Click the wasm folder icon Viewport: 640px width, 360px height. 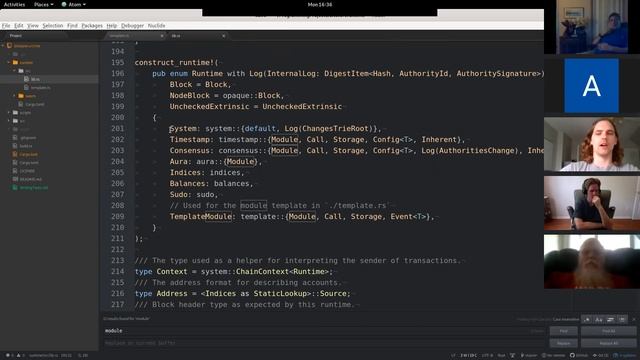click(x=21, y=96)
